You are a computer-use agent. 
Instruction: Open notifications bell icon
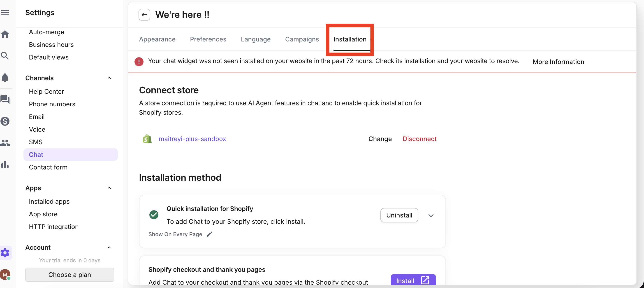[5, 78]
